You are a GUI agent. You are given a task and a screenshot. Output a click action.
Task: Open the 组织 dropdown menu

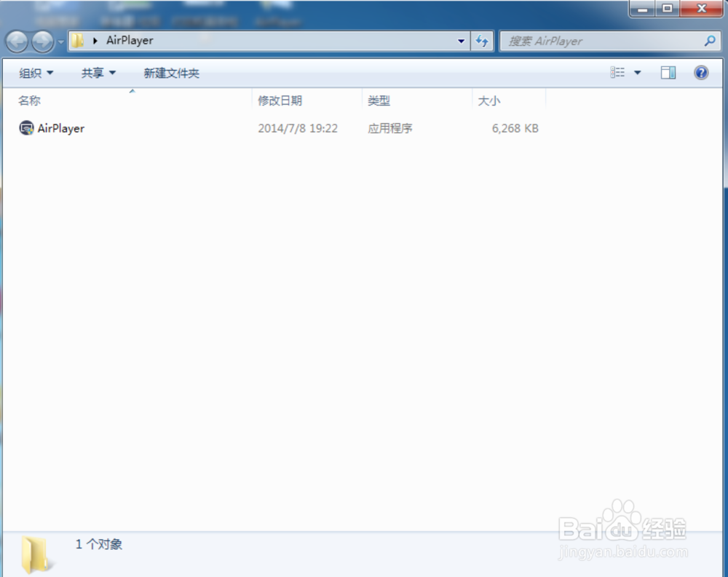(34, 72)
